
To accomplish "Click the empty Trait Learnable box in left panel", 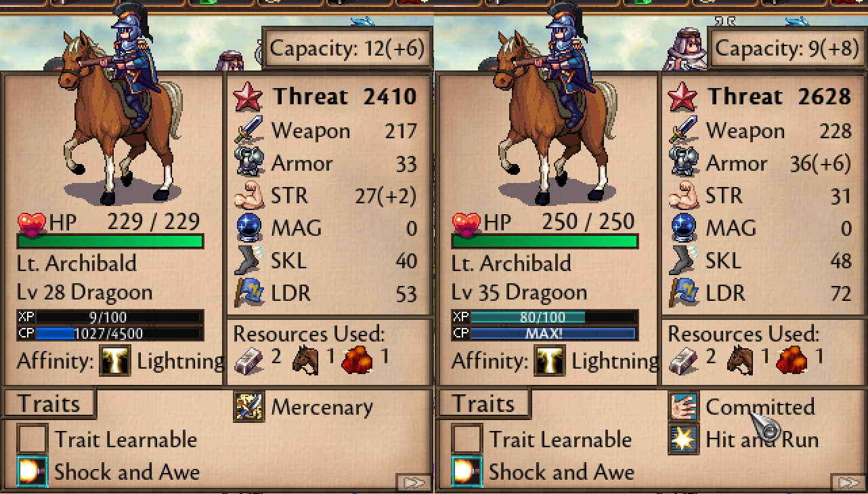I will pos(32,439).
